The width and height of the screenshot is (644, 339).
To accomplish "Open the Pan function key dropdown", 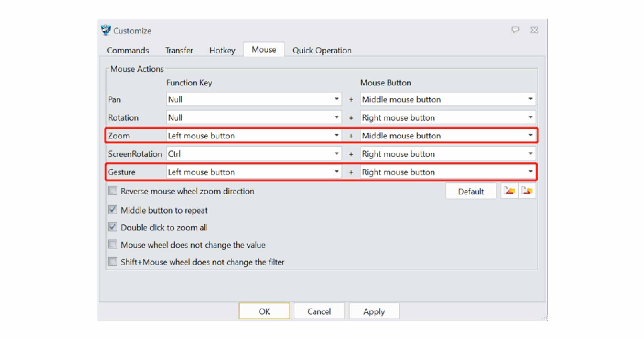I will coord(336,99).
